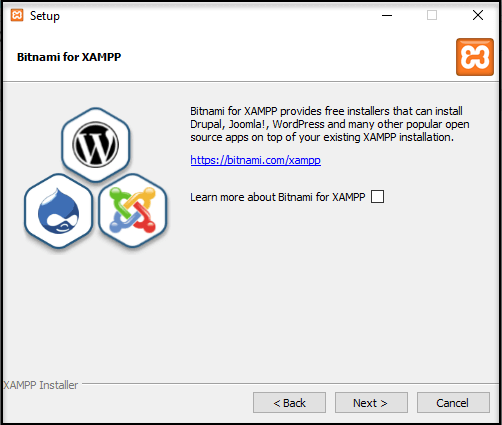The width and height of the screenshot is (502, 425).
Task: Click the empty title bar area
Action: [217, 15]
